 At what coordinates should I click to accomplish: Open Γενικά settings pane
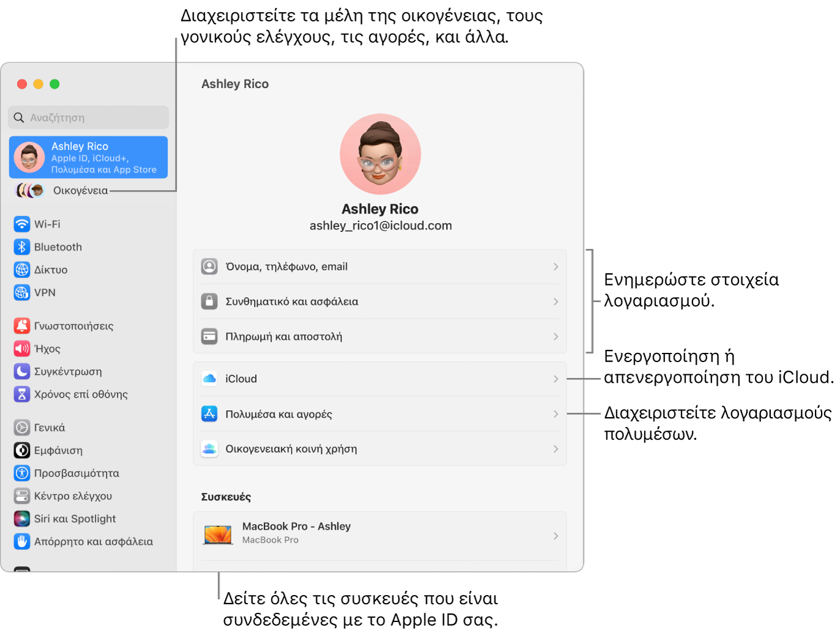[88, 428]
